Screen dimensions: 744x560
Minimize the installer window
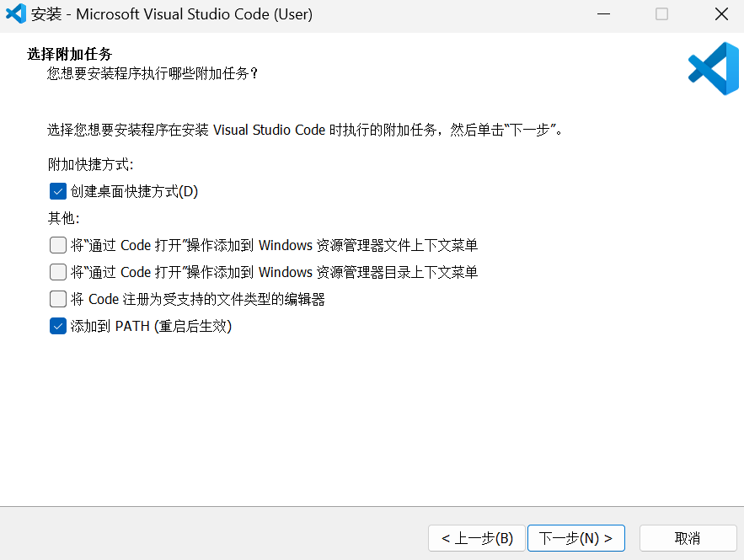pyautogui.click(x=603, y=14)
